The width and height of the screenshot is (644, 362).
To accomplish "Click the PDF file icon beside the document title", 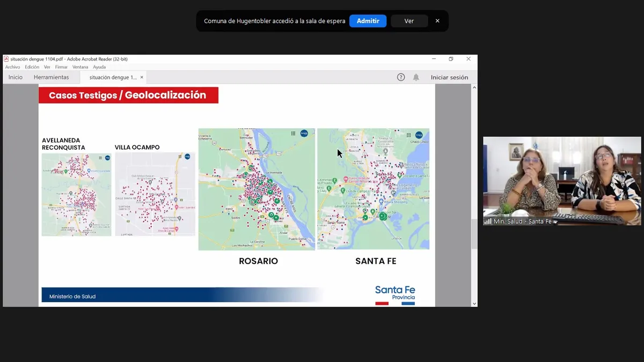I will [x=6, y=59].
